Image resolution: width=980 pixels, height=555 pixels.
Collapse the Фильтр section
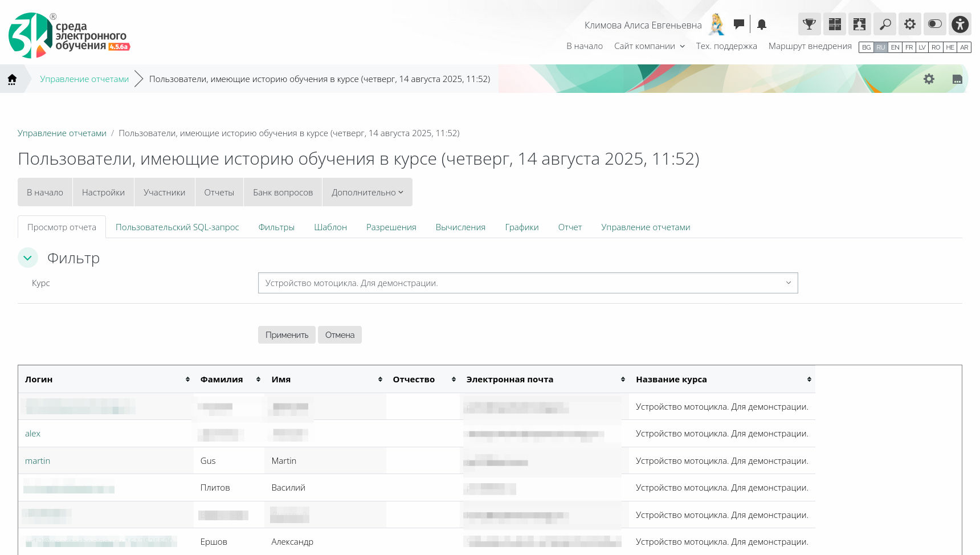click(28, 258)
